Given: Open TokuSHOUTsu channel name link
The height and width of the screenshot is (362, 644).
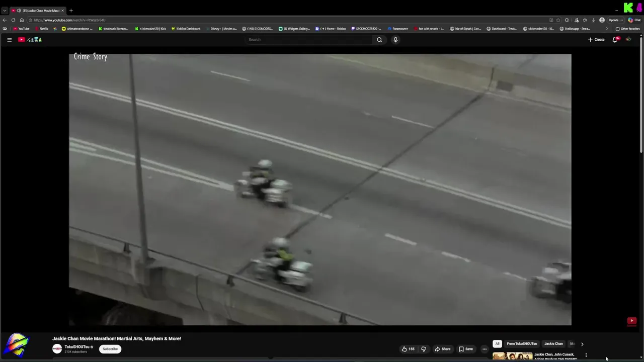Looking at the screenshot, I should pos(77,347).
